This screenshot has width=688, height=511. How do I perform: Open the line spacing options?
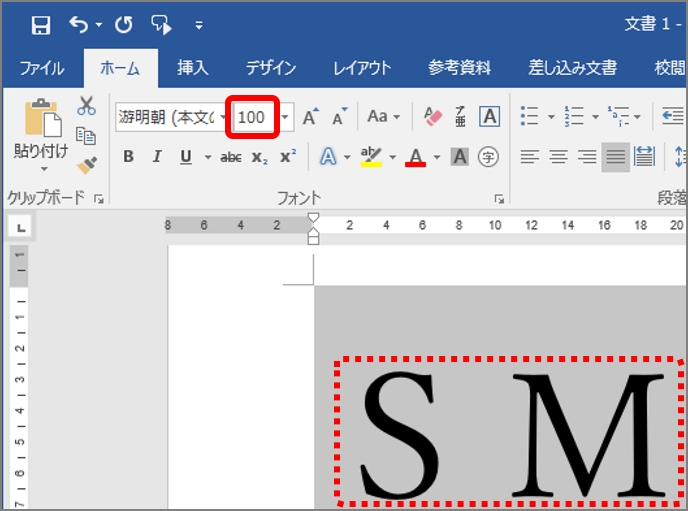click(681, 157)
